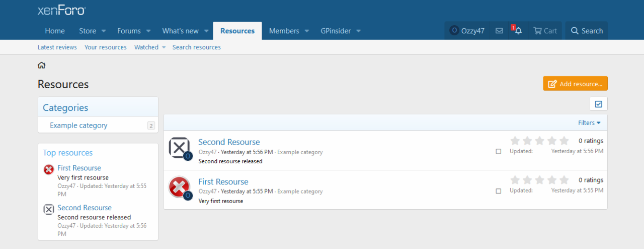Tick the Second Resourse selection checkbox
This screenshot has width=644, height=249.
[499, 151]
